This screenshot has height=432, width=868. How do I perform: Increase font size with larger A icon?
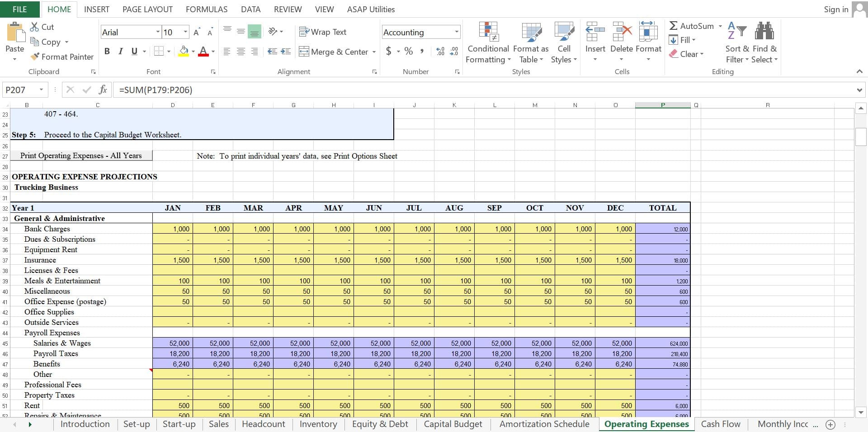point(196,32)
